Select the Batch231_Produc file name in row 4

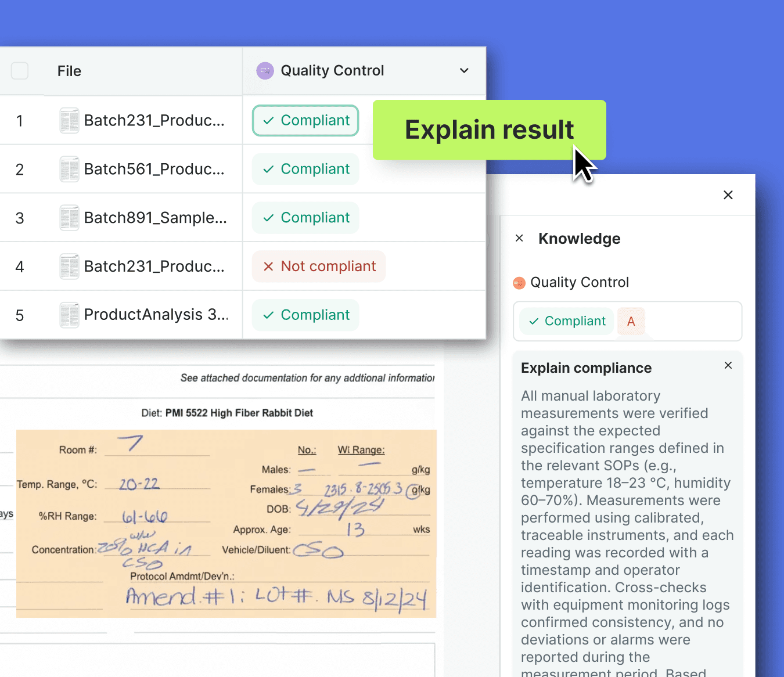point(154,267)
